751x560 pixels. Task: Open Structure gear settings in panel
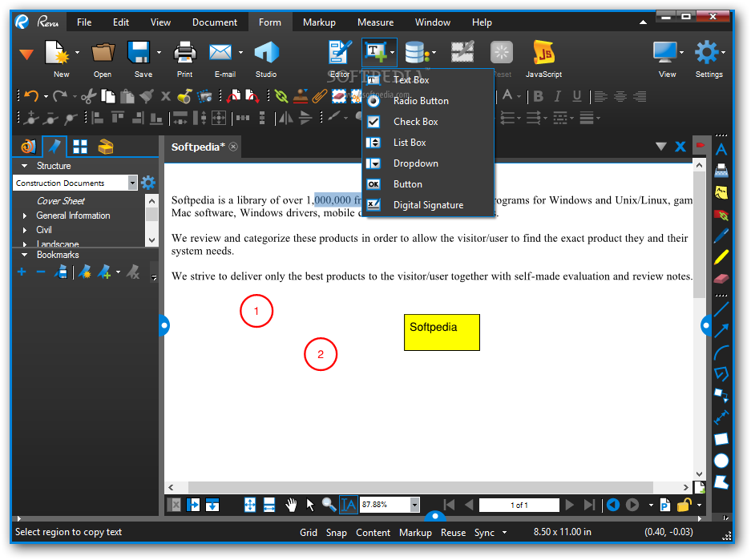pos(148,183)
